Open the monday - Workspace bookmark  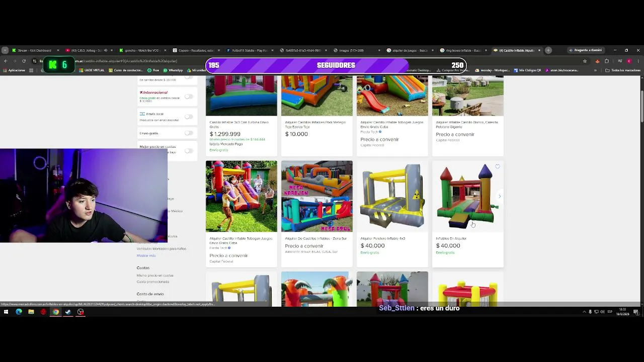[x=493, y=70]
